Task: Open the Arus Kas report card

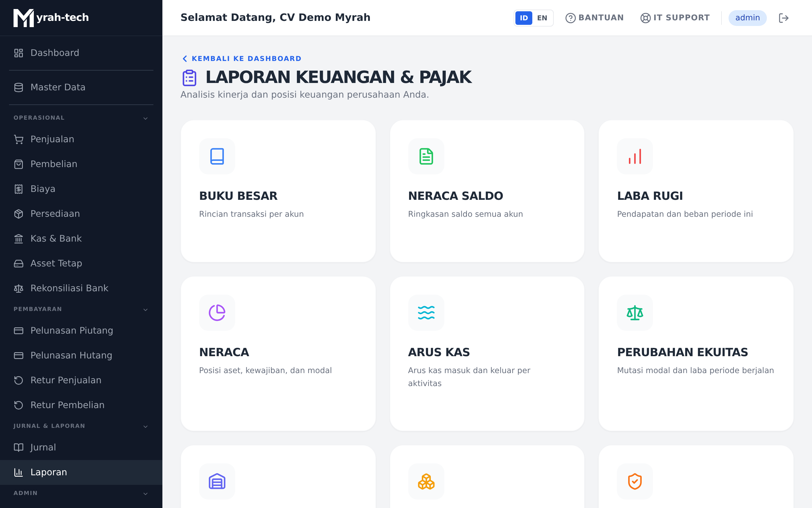Action: [x=487, y=354]
